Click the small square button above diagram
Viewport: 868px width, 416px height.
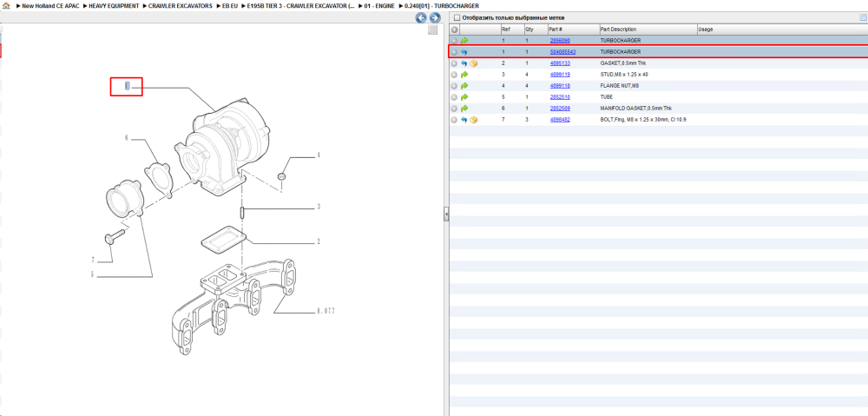pos(433,30)
